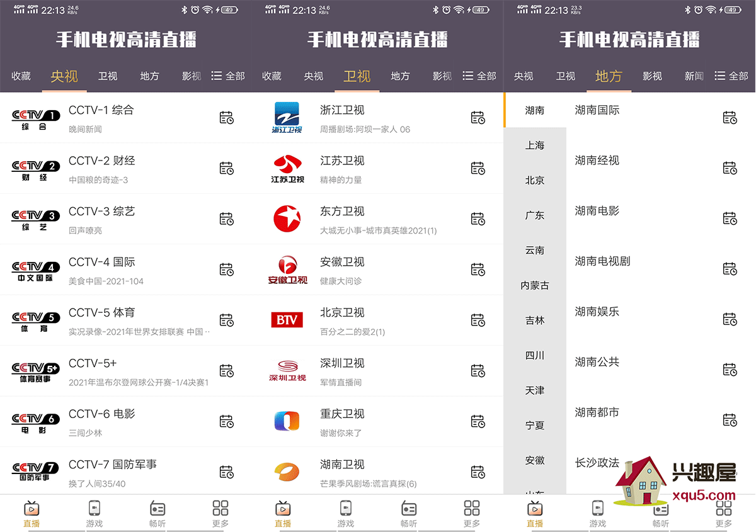Open program schedule for CCTV-5+ row
This screenshot has width=756, height=532.
(x=226, y=371)
